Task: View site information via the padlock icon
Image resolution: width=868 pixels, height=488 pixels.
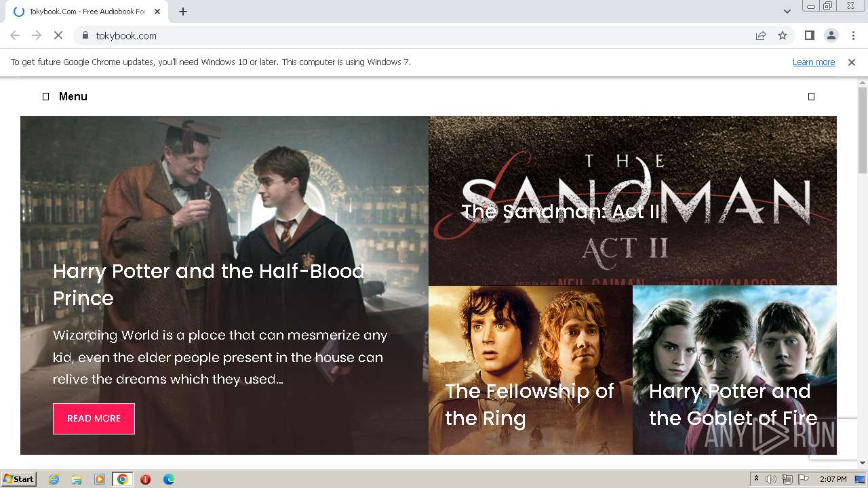Action: [x=85, y=35]
